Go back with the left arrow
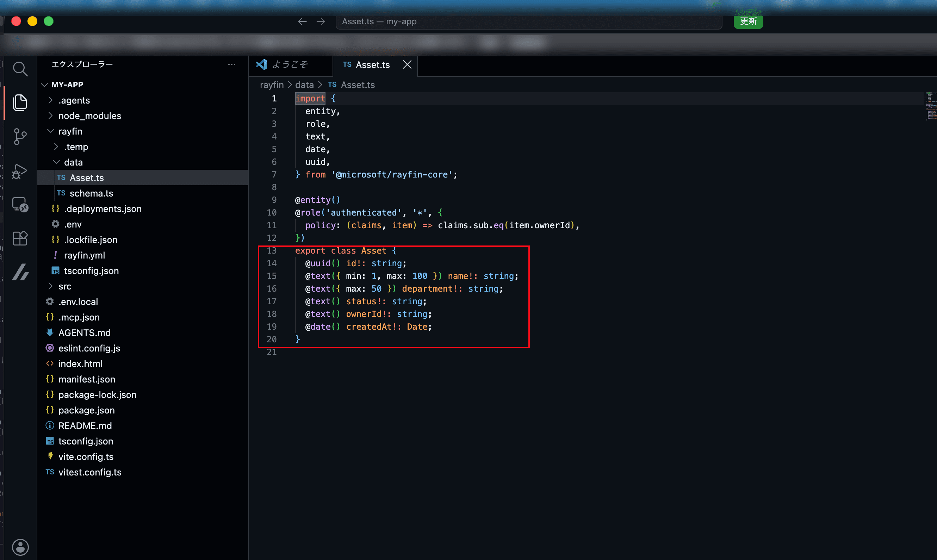This screenshot has width=937, height=560. point(302,21)
